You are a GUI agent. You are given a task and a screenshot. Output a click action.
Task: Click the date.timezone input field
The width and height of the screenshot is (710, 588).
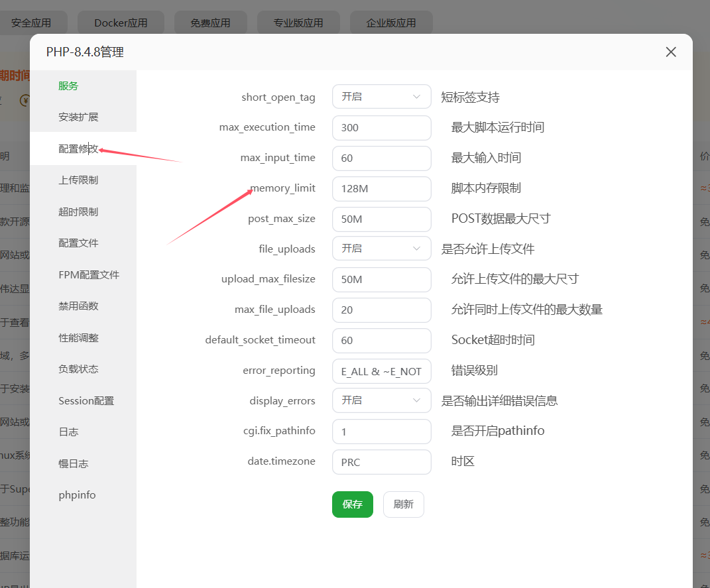click(x=381, y=462)
